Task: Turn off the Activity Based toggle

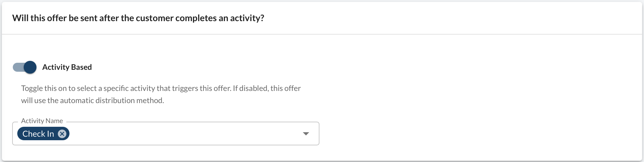Action: pos(25,67)
